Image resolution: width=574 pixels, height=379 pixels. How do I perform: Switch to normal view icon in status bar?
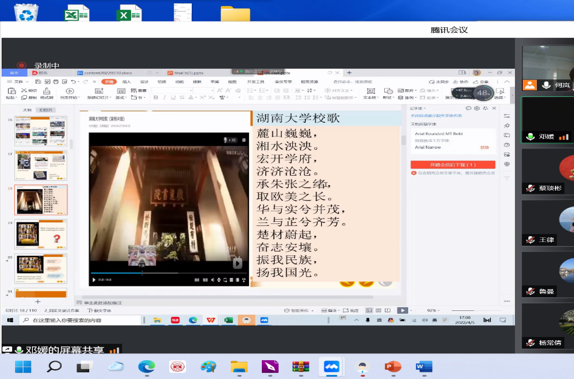tap(369, 310)
